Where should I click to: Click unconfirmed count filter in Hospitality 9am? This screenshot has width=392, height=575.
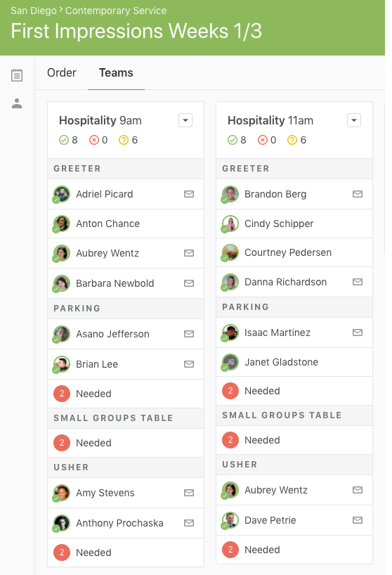tap(129, 140)
